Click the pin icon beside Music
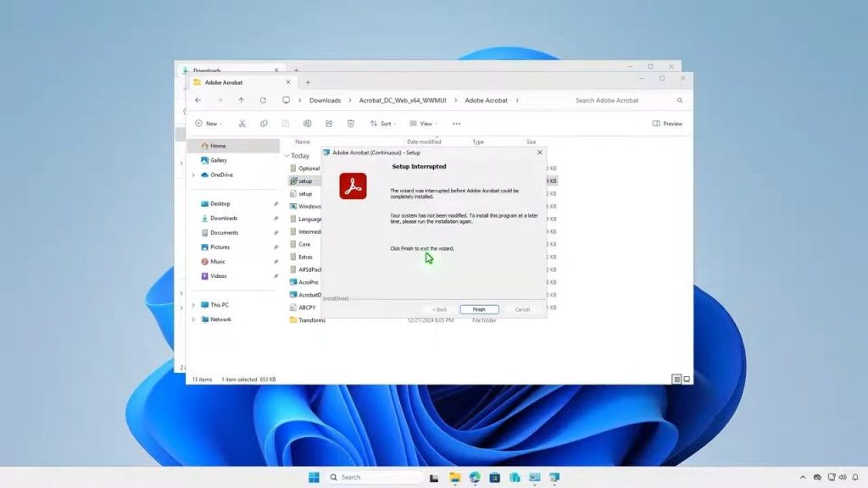Image resolution: width=868 pixels, height=488 pixels. (275, 261)
